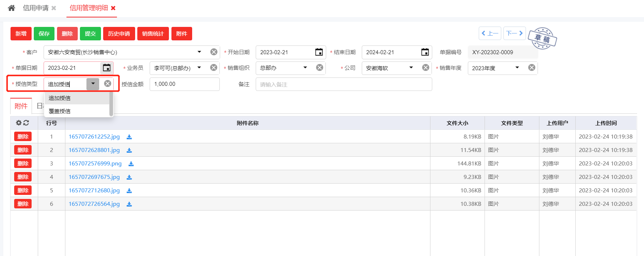This screenshot has height=256, width=644.
Task: Expand the customer dropdown
Action: pyautogui.click(x=199, y=52)
